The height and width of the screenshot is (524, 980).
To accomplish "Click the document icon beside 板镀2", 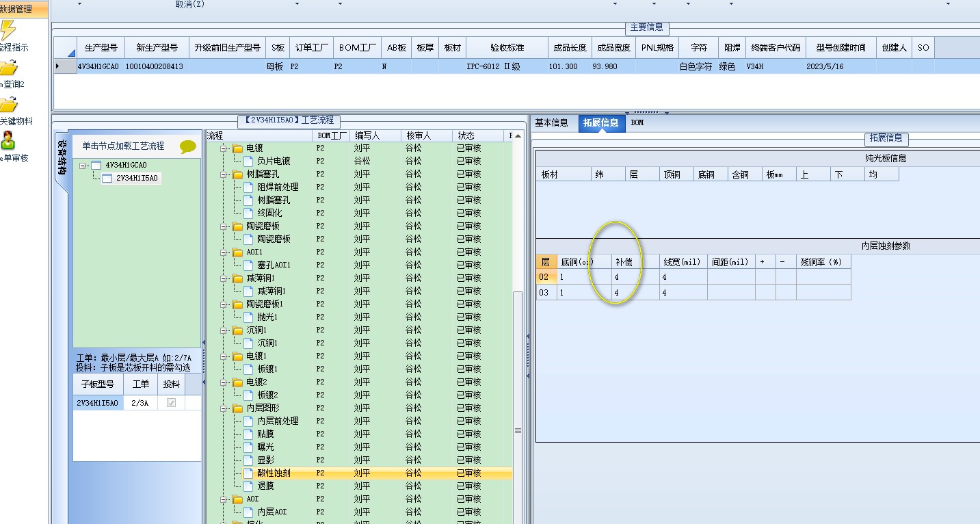I will coord(248,395).
